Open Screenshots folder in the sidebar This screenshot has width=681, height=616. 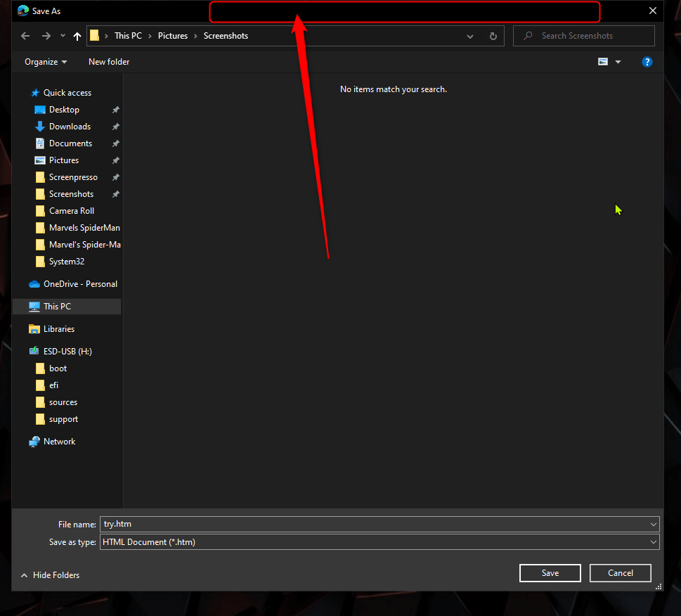(71, 194)
